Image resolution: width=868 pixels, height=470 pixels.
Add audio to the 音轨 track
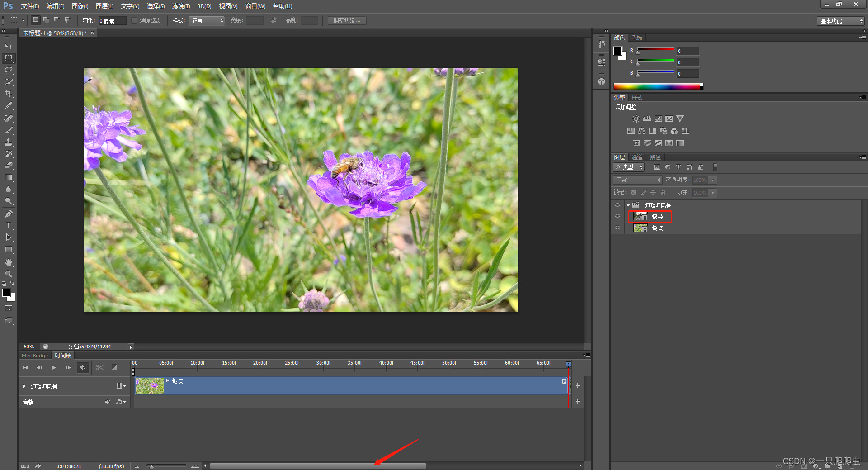pos(578,401)
